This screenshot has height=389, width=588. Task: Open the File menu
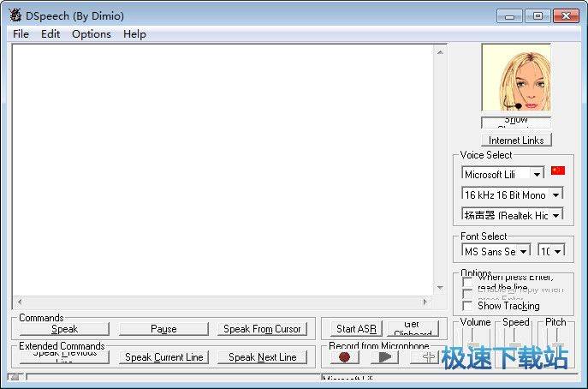point(21,34)
